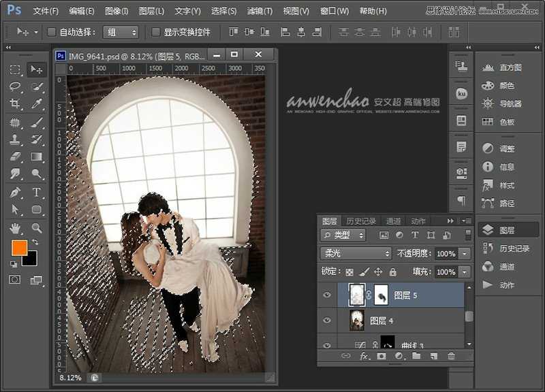Select the Pen tool

pos(15,193)
